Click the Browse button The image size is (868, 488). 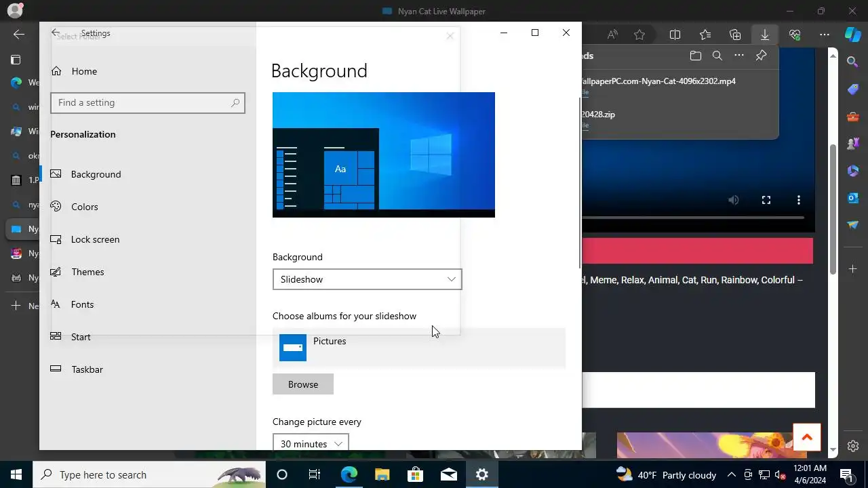point(303,384)
